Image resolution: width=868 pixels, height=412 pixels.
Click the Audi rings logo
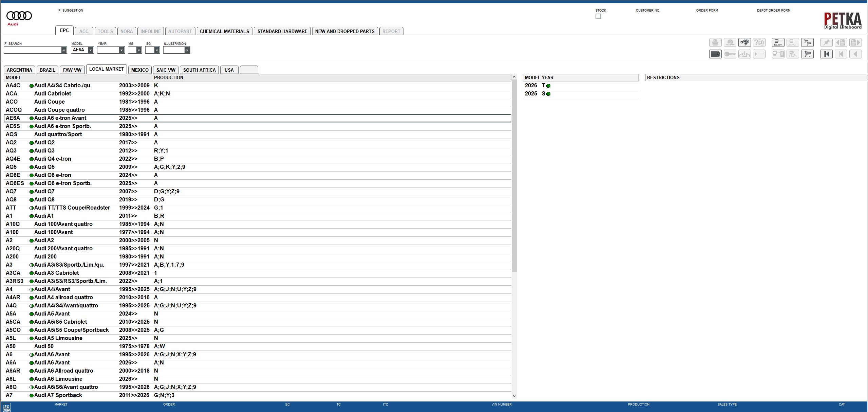pyautogui.click(x=19, y=18)
